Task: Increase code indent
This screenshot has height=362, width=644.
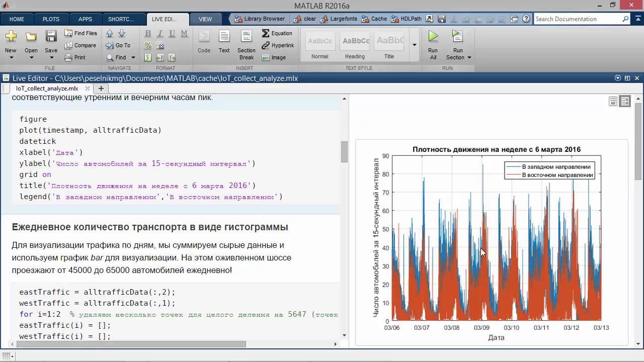Action: click(160, 58)
